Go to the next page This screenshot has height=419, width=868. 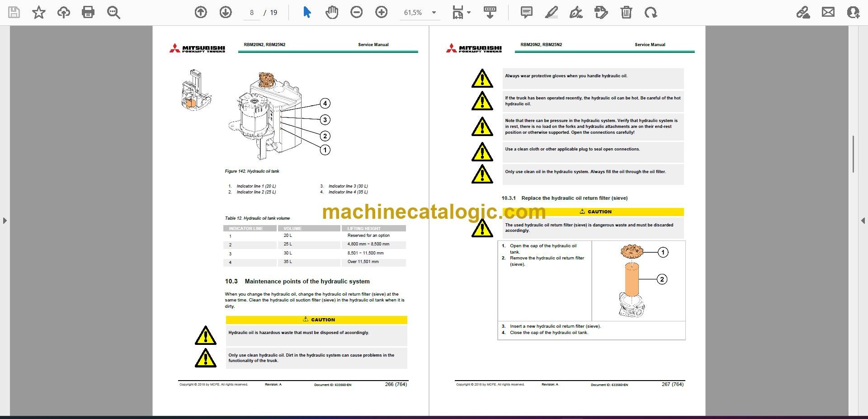pos(226,12)
